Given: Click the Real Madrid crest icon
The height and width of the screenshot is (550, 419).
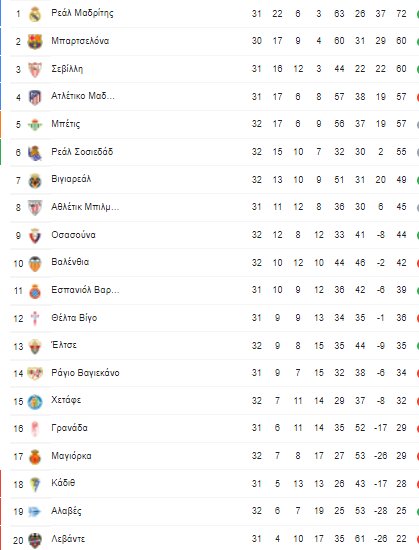Looking at the screenshot, I should pyautogui.click(x=35, y=14).
